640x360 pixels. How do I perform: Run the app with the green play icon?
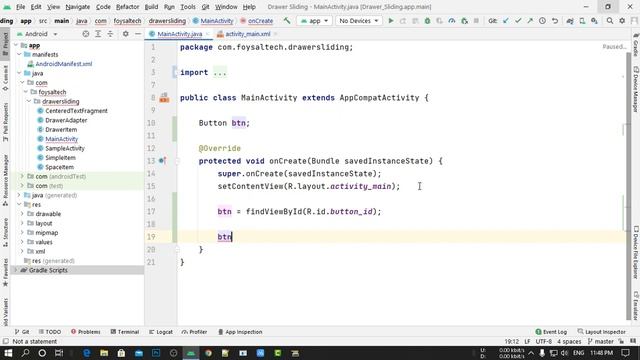[391, 20]
